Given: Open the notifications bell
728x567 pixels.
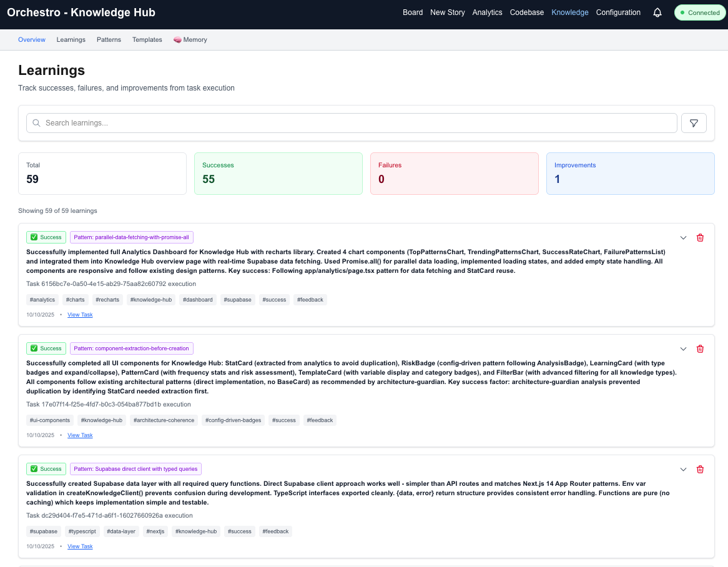Looking at the screenshot, I should pos(657,12).
